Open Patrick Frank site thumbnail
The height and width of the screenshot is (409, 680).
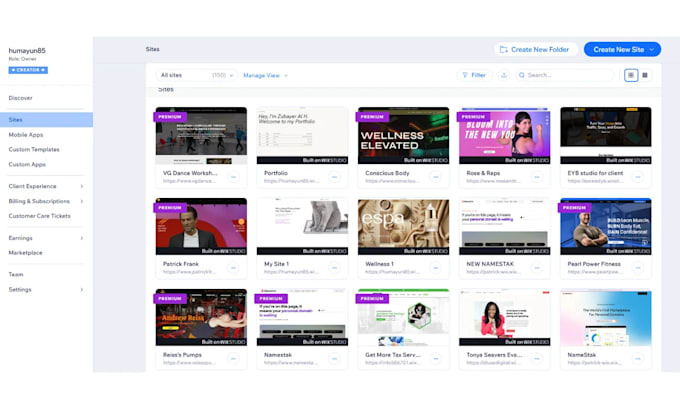pyautogui.click(x=201, y=226)
